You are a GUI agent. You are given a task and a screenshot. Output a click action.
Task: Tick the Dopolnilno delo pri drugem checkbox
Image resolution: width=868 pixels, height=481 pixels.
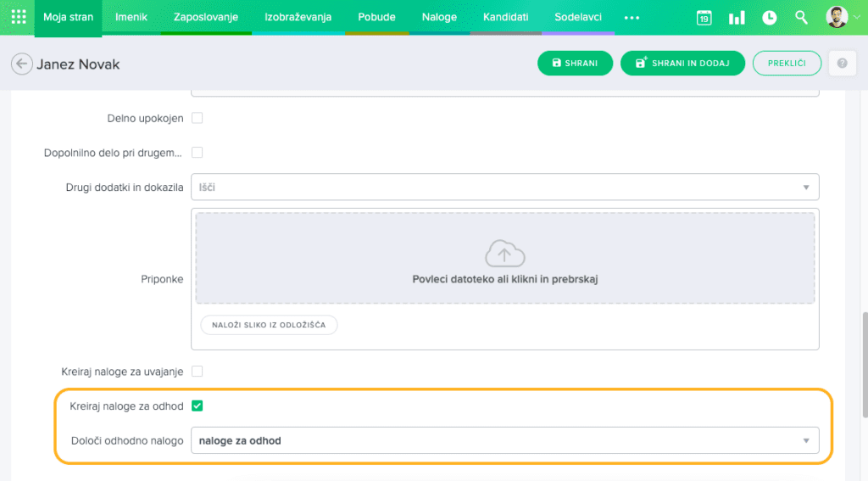[197, 153]
